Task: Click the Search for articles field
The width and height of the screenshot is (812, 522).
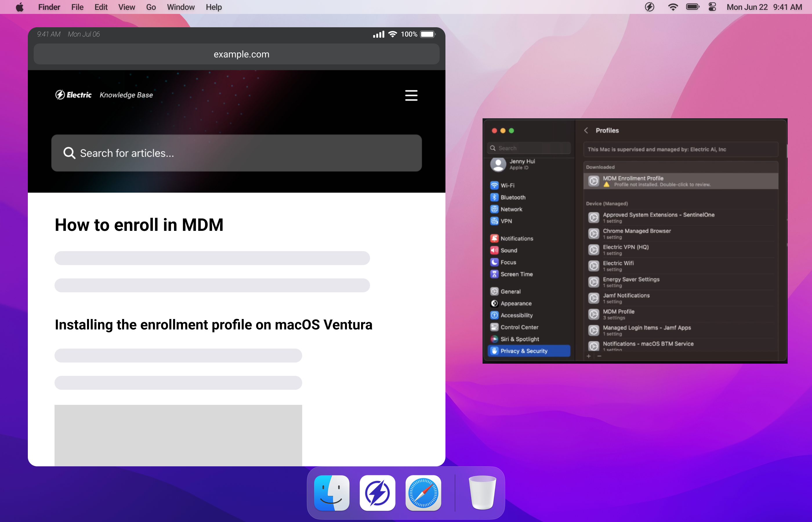Action: (x=237, y=153)
